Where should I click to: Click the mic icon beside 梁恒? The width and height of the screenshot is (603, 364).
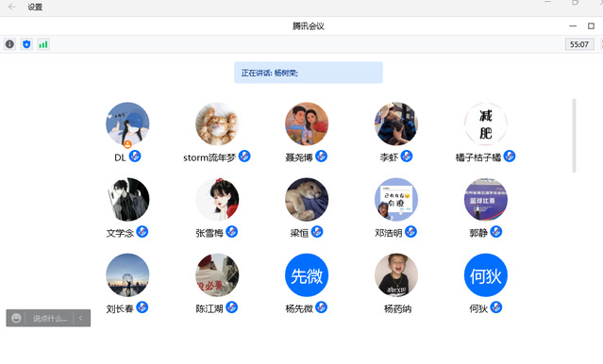tap(317, 231)
